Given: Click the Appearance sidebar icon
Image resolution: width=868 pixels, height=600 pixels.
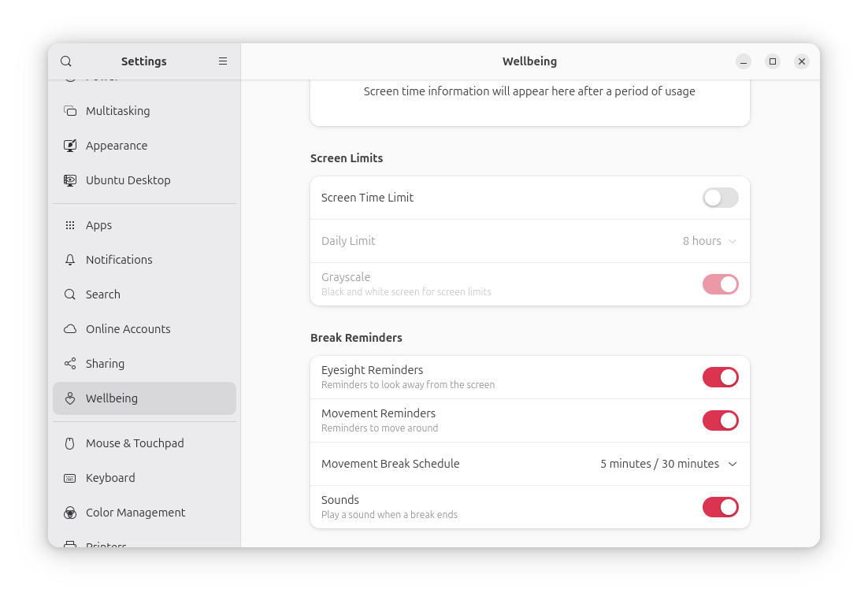Looking at the screenshot, I should pos(70,146).
